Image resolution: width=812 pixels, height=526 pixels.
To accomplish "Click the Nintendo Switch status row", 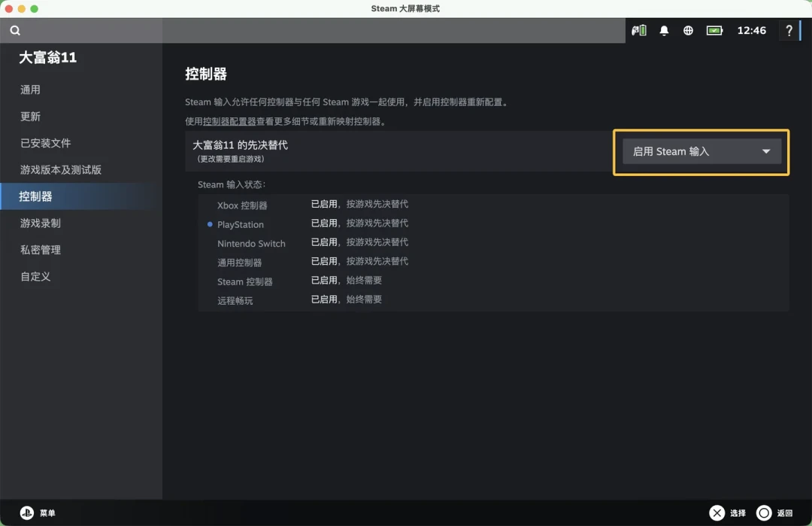I will tap(493, 243).
